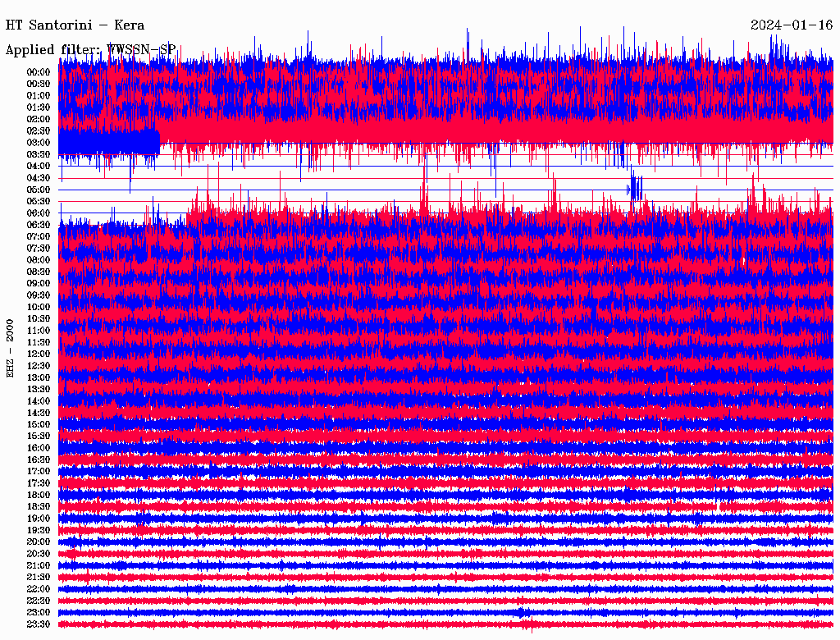Select the Applied filter text line
Image resolution: width=840 pixels, height=640 pixels.
tap(90, 50)
